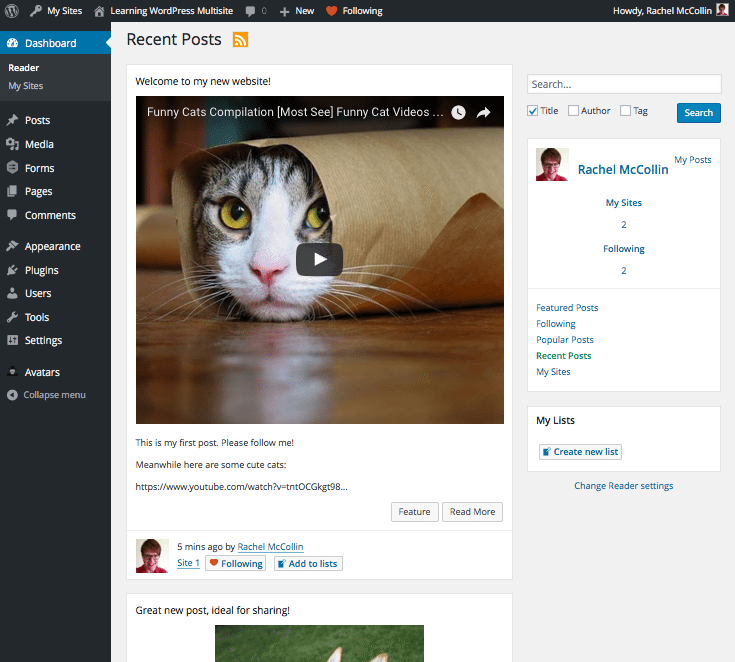This screenshot has width=735, height=662.
Task: Click the orange RSS feed icon
Action: (x=240, y=39)
